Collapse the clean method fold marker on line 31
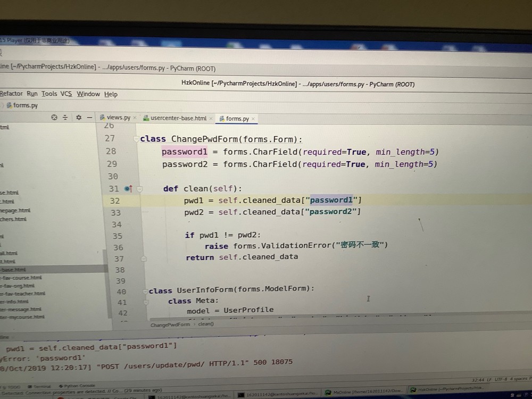Viewport: 532px width, 399px height. click(140, 189)
